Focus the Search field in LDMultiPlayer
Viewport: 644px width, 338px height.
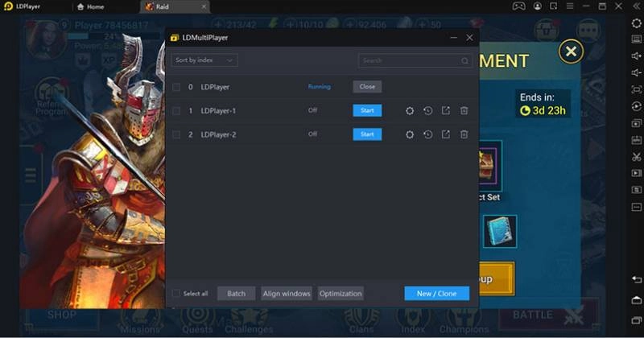tap(415, 60)
